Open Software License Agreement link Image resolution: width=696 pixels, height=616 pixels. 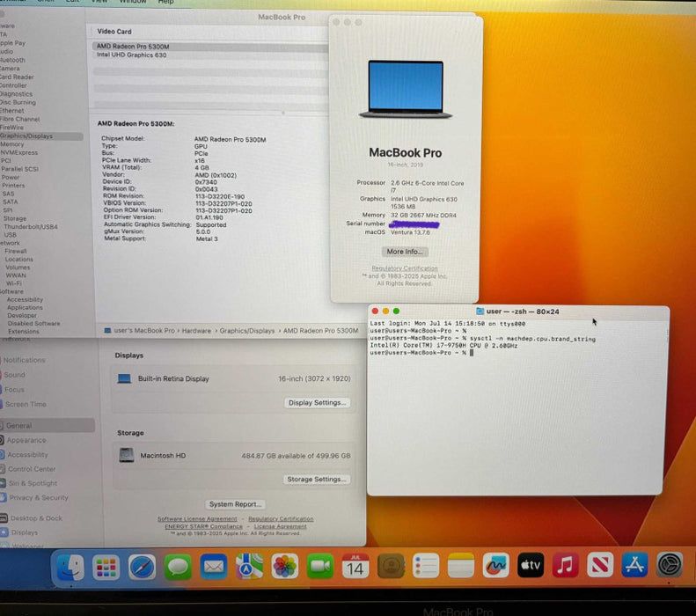pyautogui.click(x=197, y=519)
